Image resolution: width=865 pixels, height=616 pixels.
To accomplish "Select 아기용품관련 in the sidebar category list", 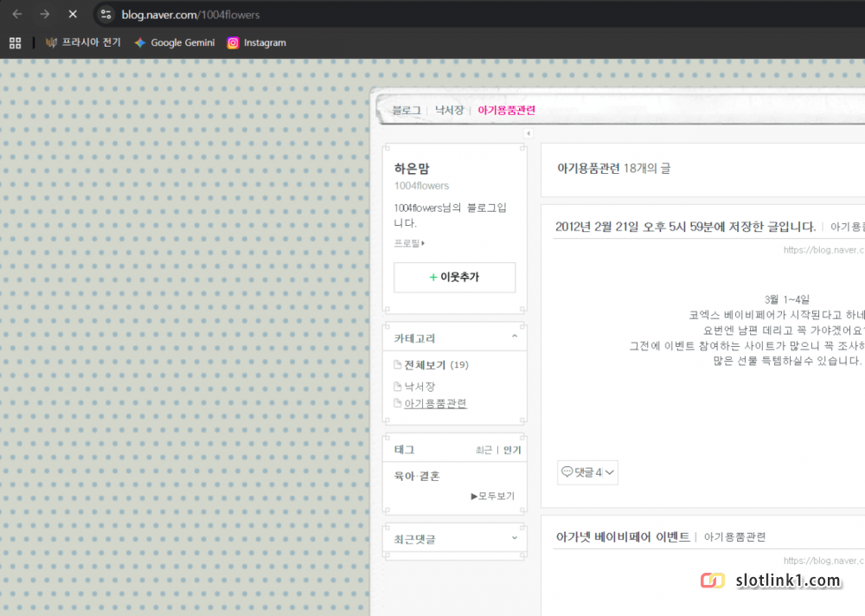I will tap(435, 403).
